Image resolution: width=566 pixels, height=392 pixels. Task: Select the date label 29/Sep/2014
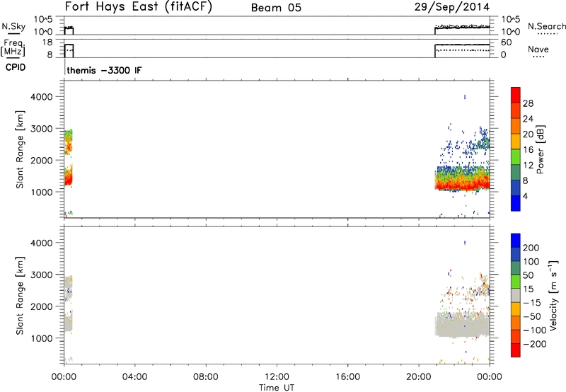[459, 6]
